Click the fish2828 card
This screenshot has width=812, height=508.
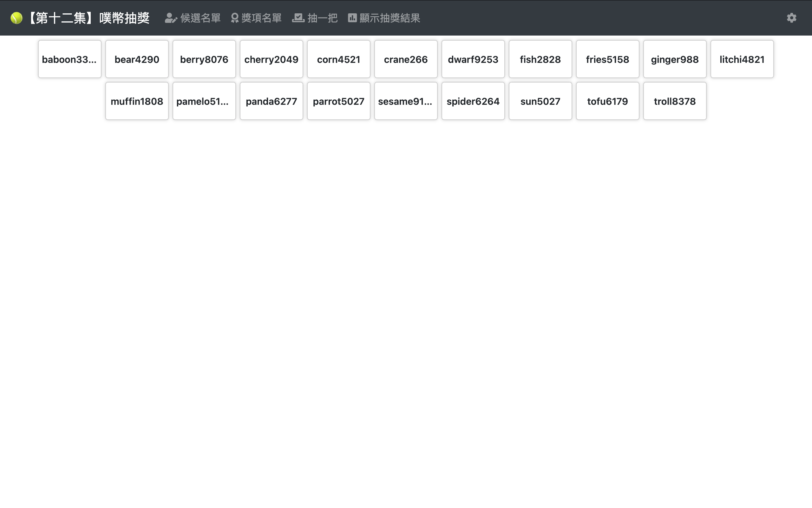pos(540,59)
